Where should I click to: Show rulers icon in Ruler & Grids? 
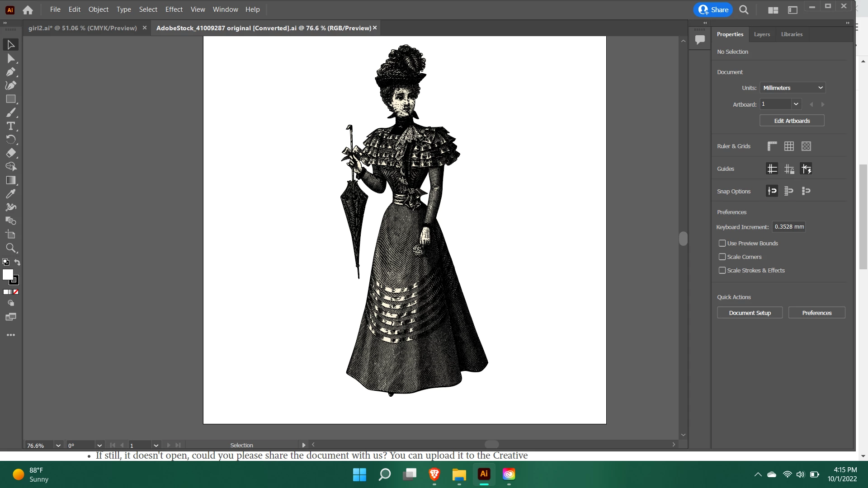tap(772, 146)
